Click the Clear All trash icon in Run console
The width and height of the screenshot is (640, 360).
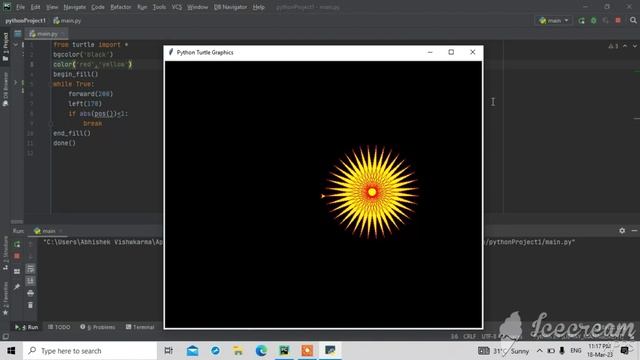pos(30,305)
